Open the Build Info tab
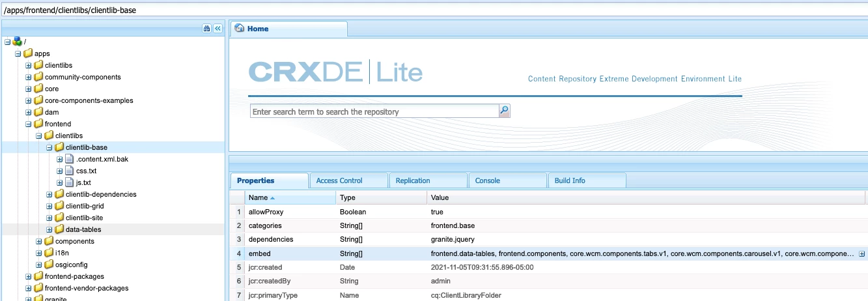 pos(587,180)
